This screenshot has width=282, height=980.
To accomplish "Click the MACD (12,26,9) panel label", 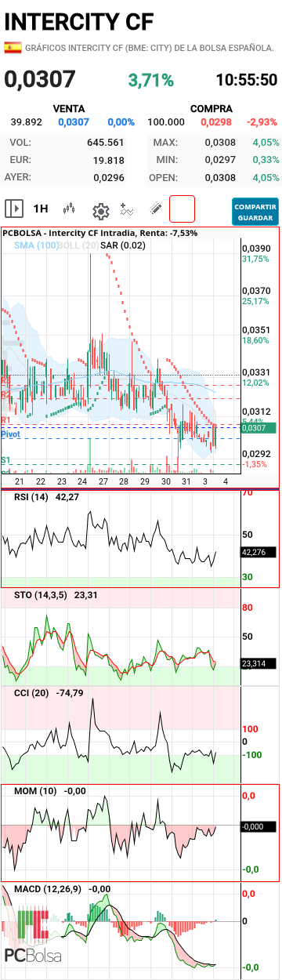I will 63,889.
